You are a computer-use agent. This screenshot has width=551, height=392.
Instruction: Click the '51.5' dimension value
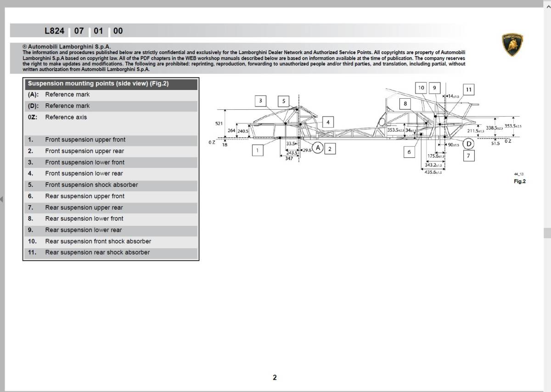(x=495, y=143)
